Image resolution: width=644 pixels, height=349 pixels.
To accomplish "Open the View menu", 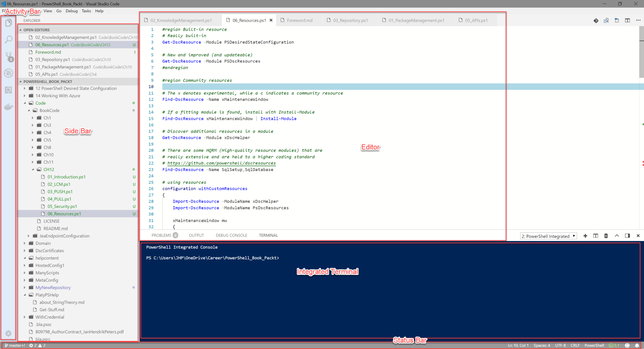I will coord(48,11).
